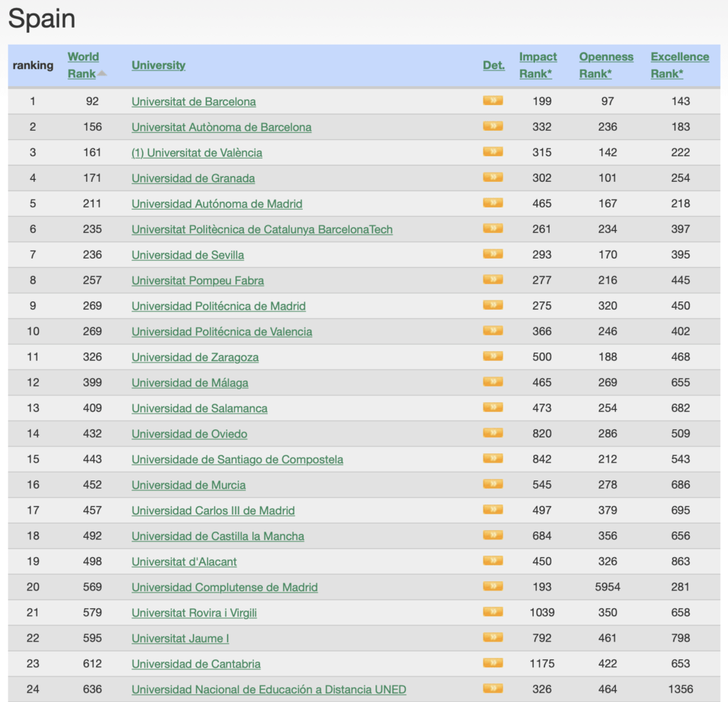Image resolution: width=728 pixels, height=702 pixels.
Task: Sort by Openness Rank header
Action: [606, 65]
